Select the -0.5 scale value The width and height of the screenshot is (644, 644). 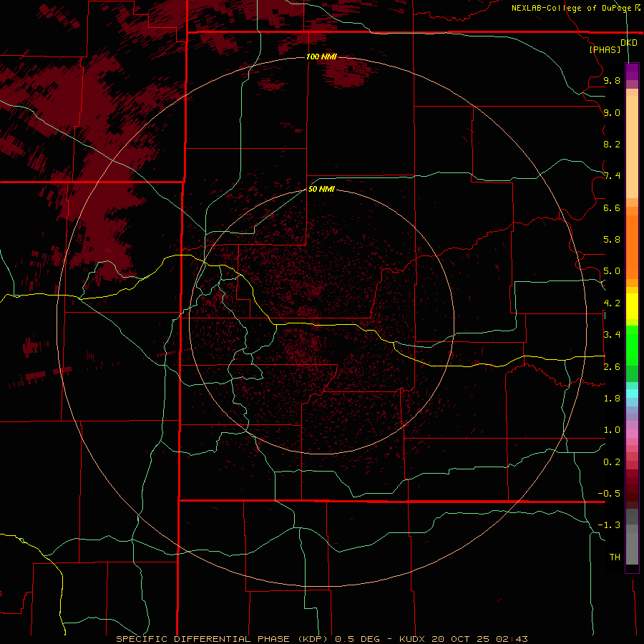(609, 494)
